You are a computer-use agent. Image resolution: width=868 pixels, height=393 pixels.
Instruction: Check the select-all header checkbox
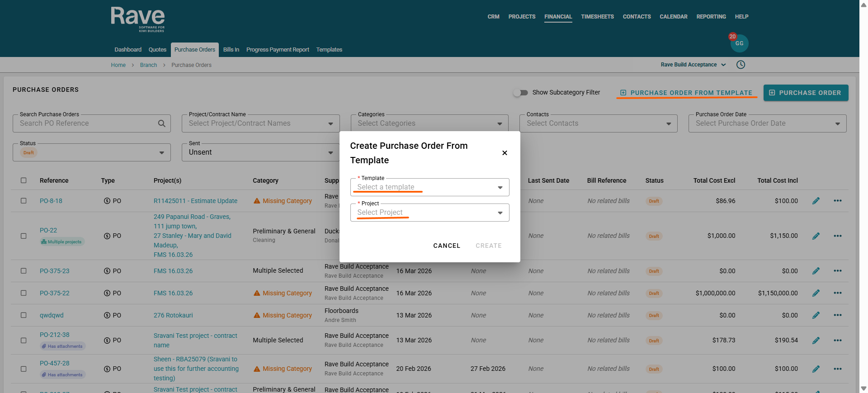24,180
